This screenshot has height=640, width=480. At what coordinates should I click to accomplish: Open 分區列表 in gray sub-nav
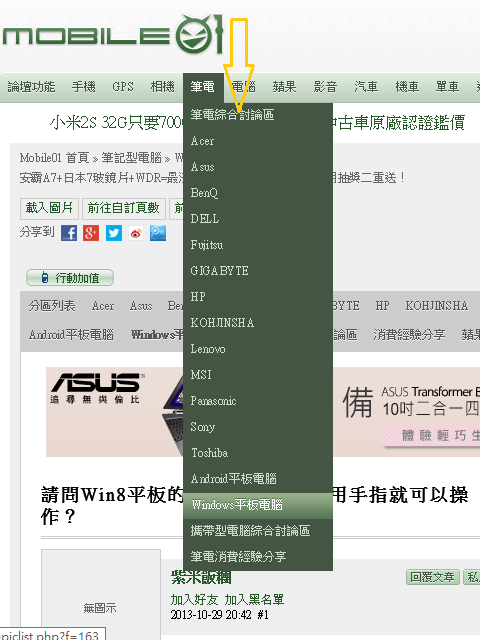[52, 306]
